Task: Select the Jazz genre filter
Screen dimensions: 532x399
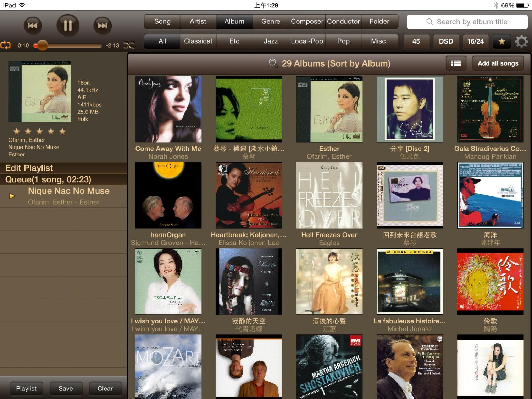Action: click(x=271, y=41)
